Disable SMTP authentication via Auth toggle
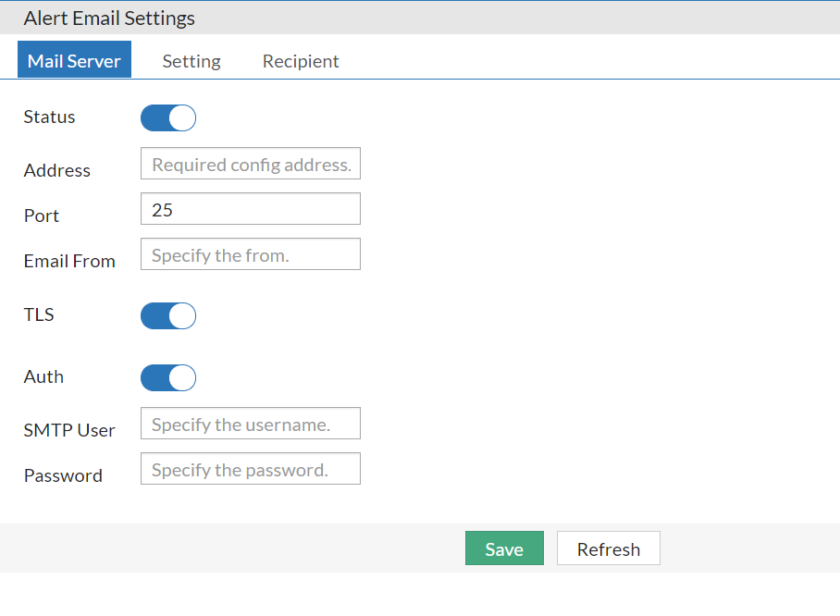Viewport: 840px width, 616px height. pos(167,377)
